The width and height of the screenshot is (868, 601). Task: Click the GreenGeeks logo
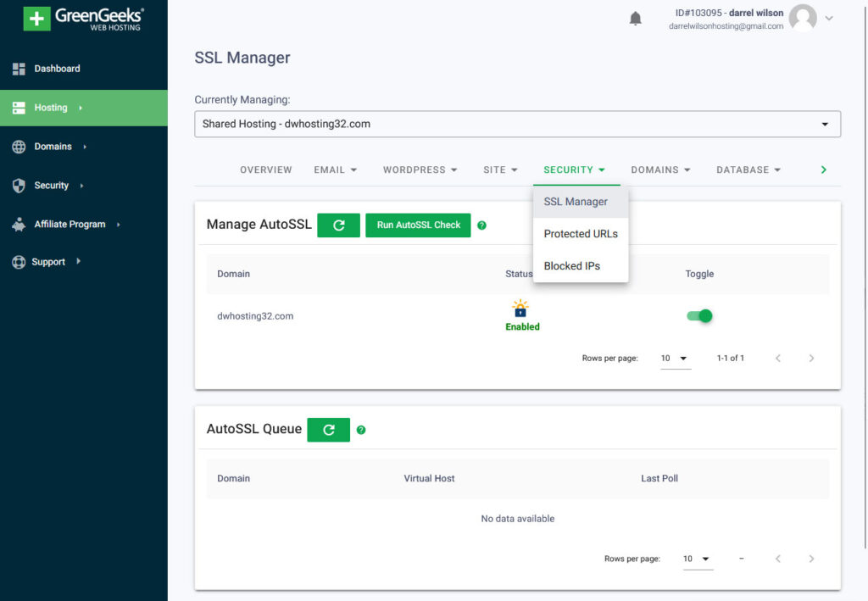[x=84, y=18]
